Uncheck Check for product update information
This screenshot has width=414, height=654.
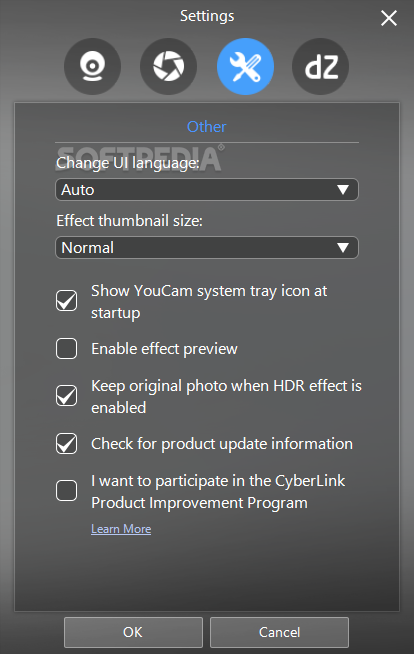(x=66, y=443)
